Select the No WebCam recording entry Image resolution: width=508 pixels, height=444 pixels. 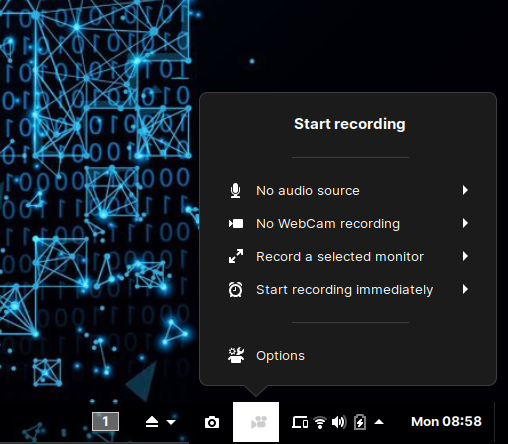click(349, 223)
